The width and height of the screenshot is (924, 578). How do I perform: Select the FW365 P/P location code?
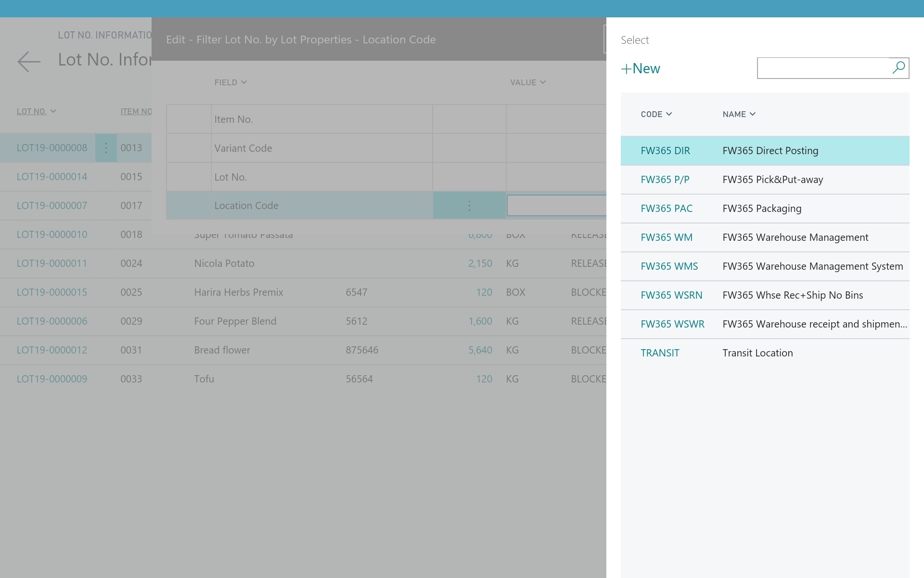[665, 180]
